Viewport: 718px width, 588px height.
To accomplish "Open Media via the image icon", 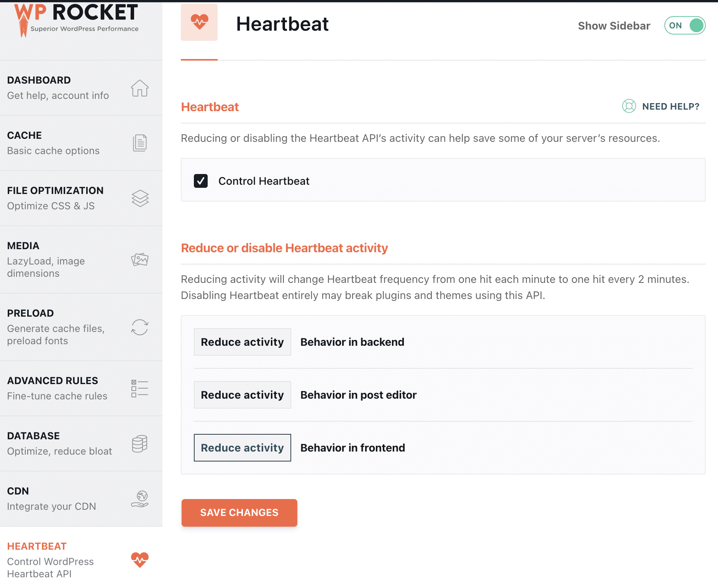I will pyautogui.click(x=141, y=259).
